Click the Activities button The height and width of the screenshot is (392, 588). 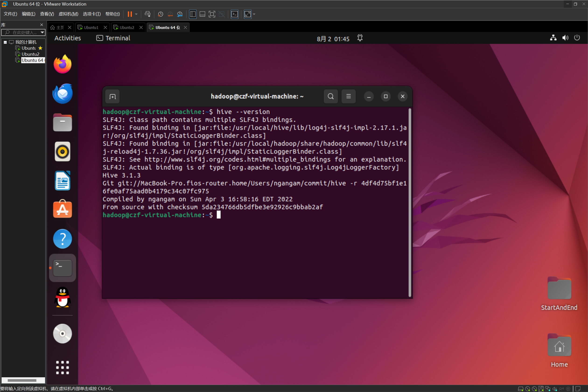pyautogui.click(x=67, y=38)
